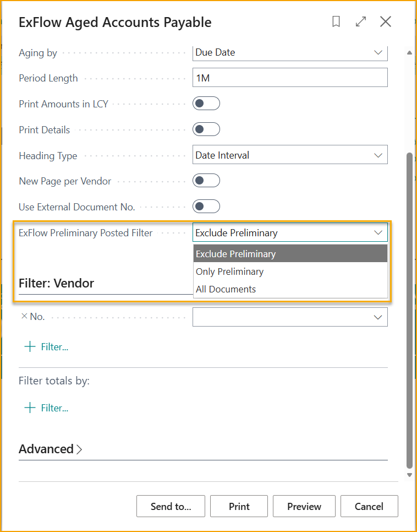Click the bookmark icon in the title bar
This screenshot has height=532, width=417.
[336, 21]
